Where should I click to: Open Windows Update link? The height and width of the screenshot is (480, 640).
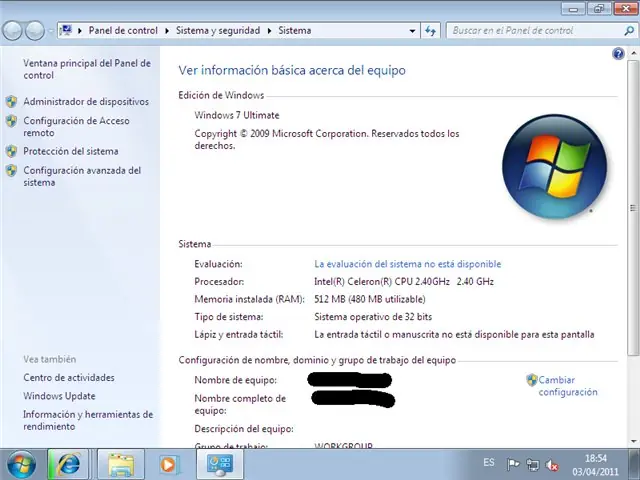click(59, 396)
